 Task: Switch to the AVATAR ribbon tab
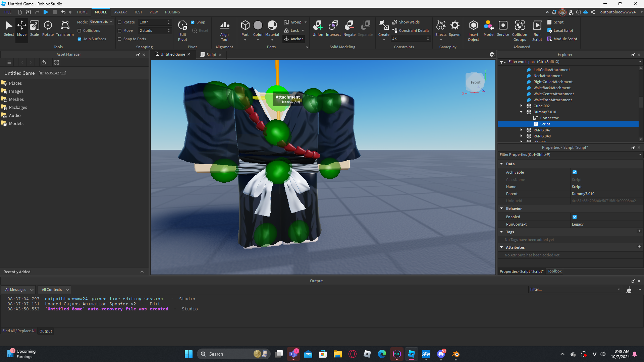(x=120, y=12)
